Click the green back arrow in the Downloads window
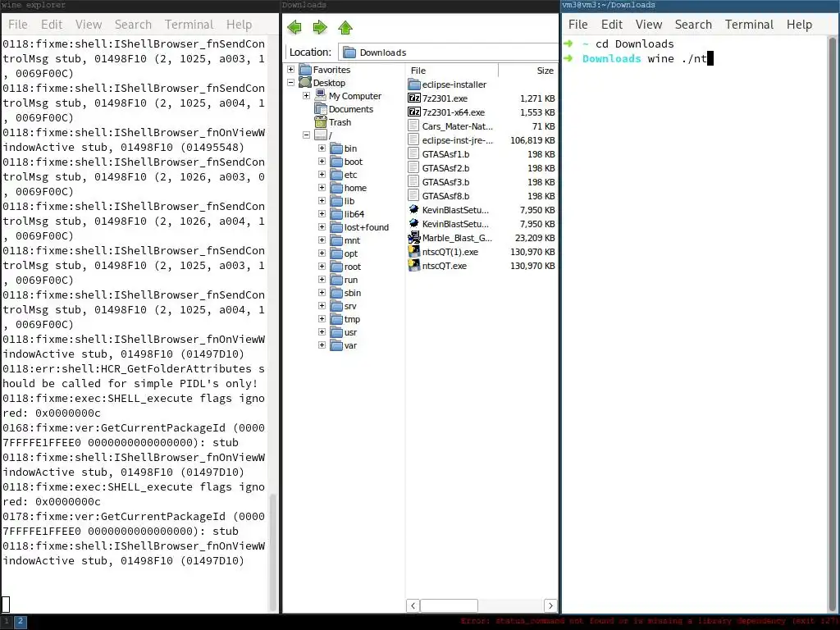Viewport: 840px width, 630px height. click(294, 27)
